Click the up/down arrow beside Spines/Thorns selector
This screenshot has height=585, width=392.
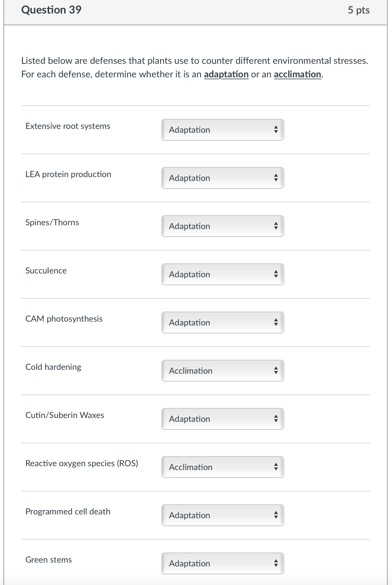pyautogui.click(x=276, y=226)
